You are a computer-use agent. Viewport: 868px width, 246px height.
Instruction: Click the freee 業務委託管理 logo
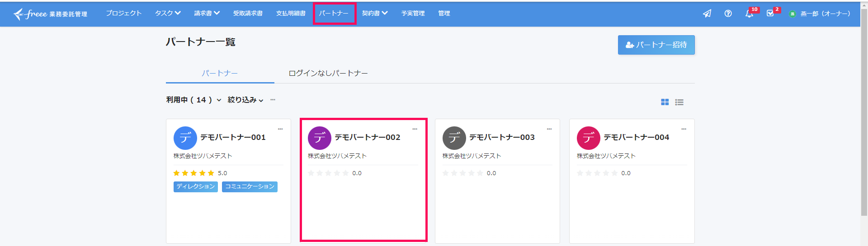(50, 14)
